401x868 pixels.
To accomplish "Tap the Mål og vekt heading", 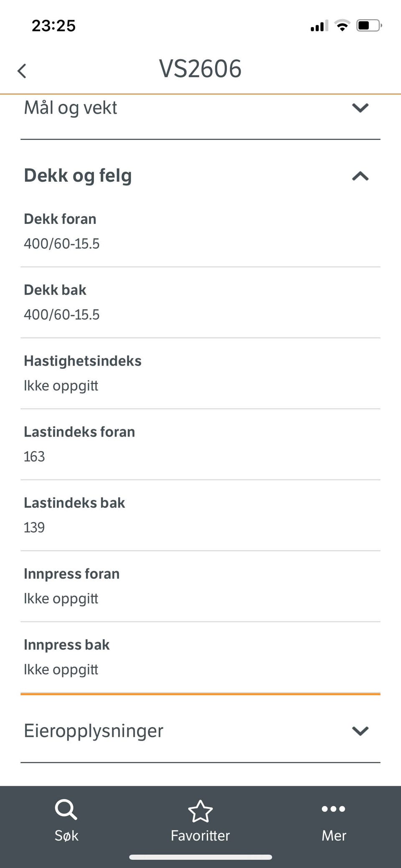I will [x=71, y=108].
